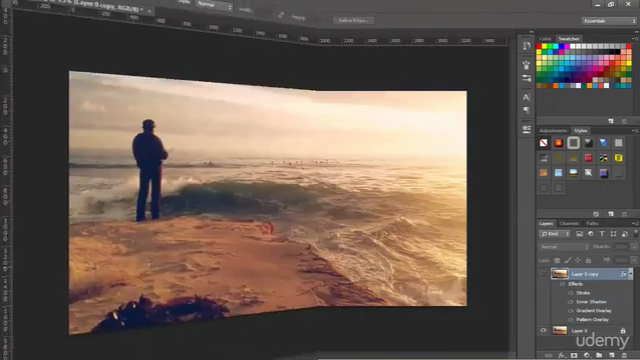Viewport: 640px width, 360px height.
Task: Filter layers by type layers
Action: pyautogui.click(x=602, y=234)
